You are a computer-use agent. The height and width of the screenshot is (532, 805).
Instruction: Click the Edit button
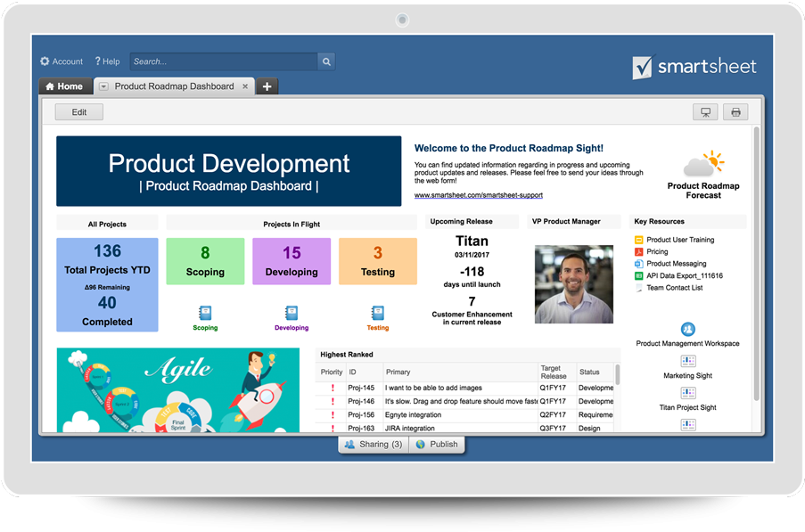tap(78, 111)
